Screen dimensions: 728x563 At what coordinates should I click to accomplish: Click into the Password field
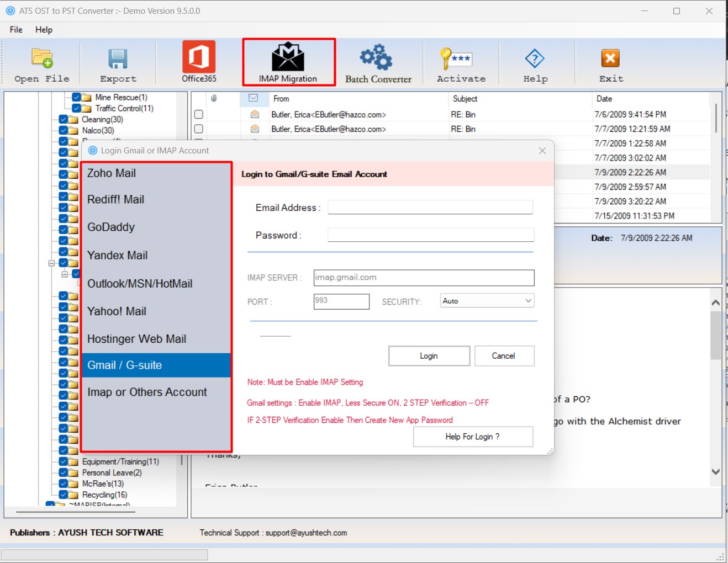coord(431,235)
